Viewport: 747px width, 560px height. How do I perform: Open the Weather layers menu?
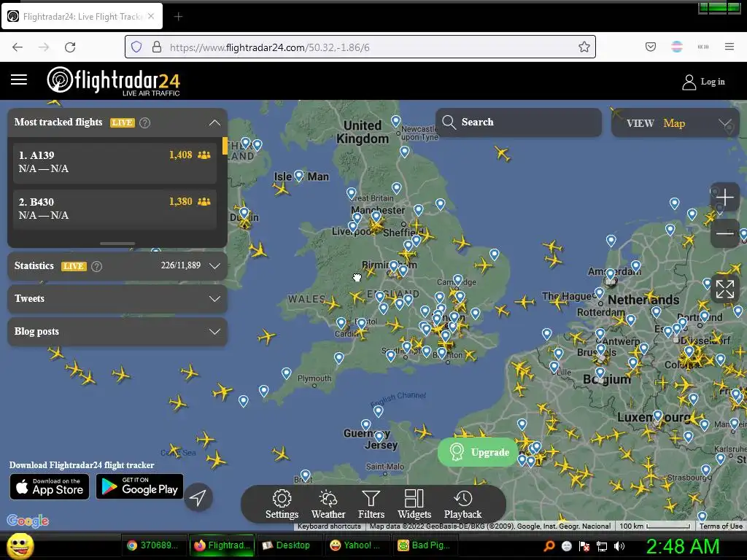click(328, 505)
